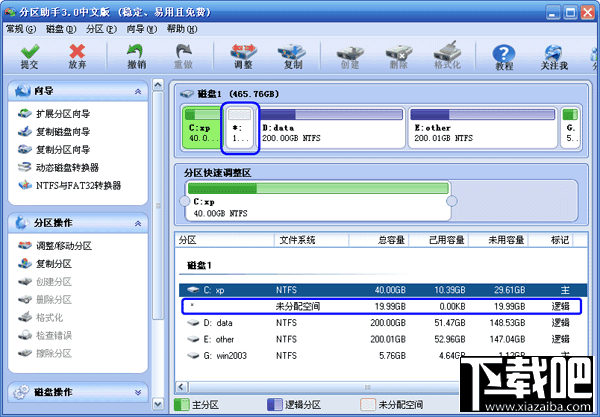Open the 教程 tutorial help icon
The height and width of the screenshot is (417, 600).
[504, 53]
